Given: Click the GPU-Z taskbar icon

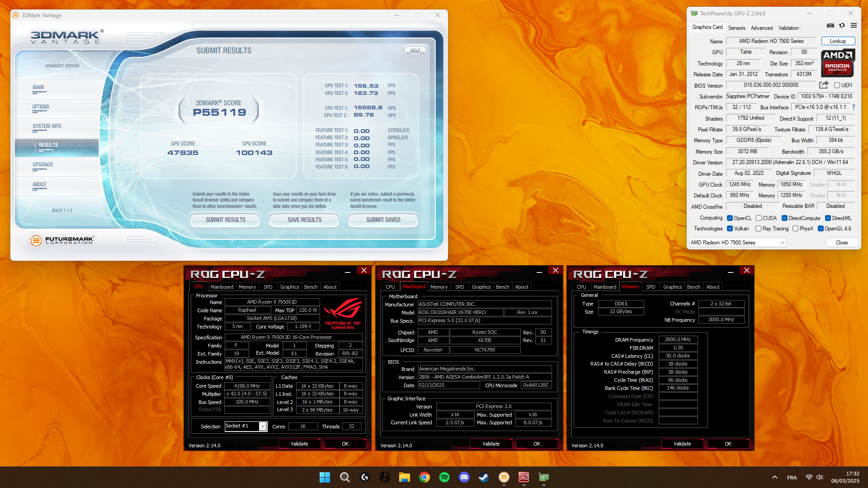Looking at the screenshot, I should coord(543,477).
